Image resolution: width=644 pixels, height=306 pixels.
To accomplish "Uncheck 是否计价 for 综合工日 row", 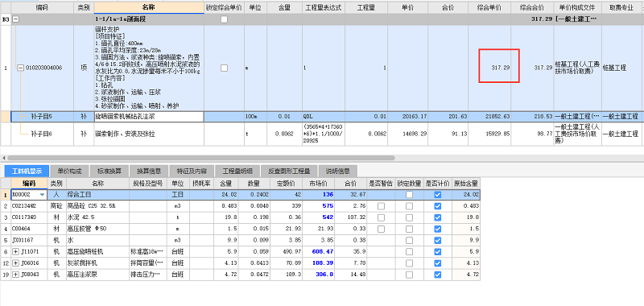I will [x=437, y=195].
